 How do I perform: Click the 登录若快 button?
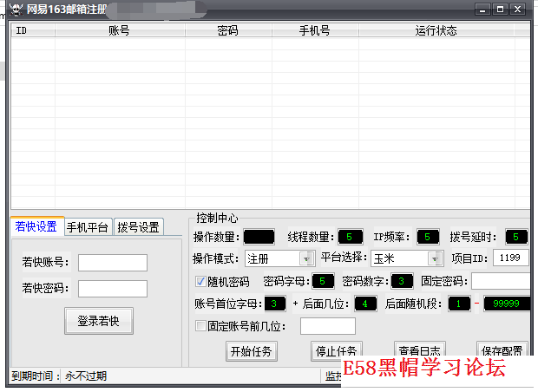coord(99,321)
